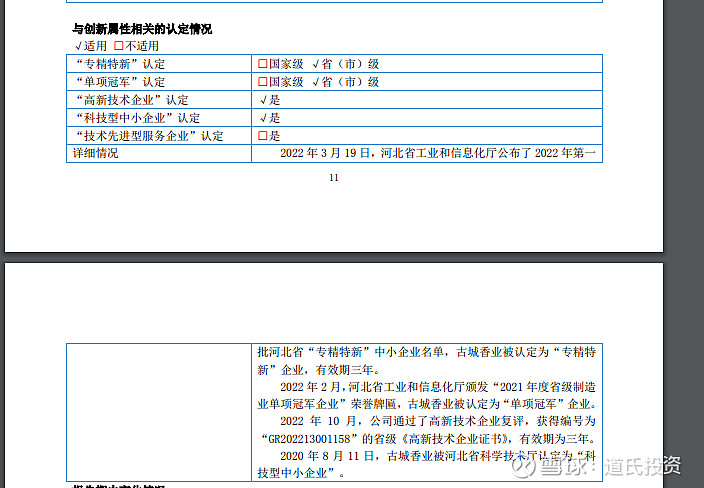Click line starting 2022 年 10 月，公司通过
Image resolution: width=704 pixels, height=488 pixels.
point(438,421)
